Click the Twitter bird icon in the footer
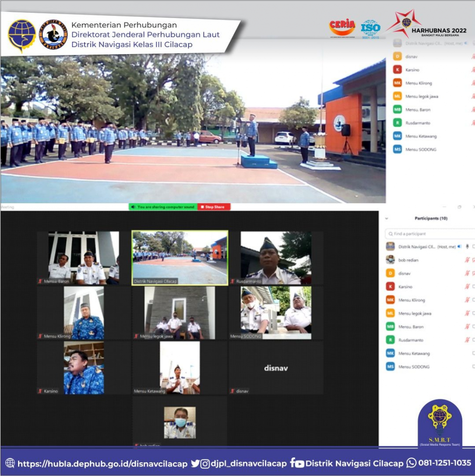475x476 pixels. pyautogui.click(x=195, y=464)
